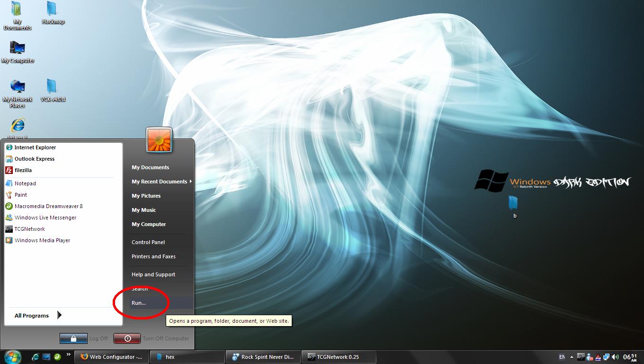Open Paint from the recent programs list

[17, 195]
